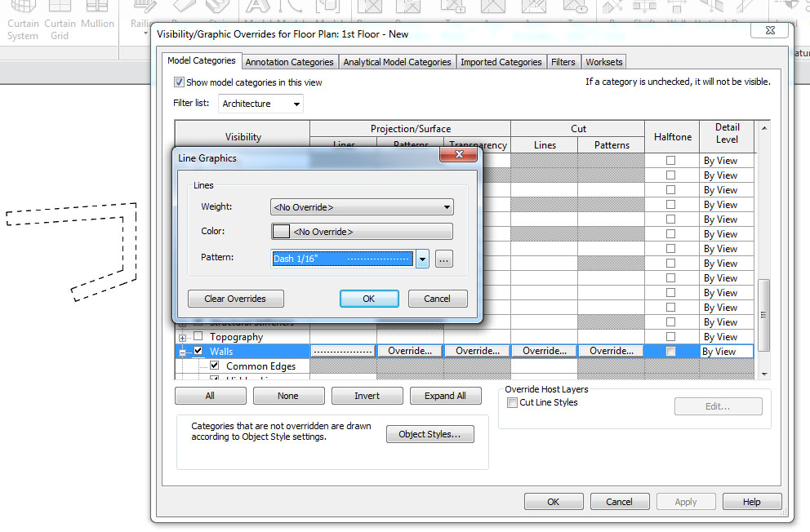Toggle Show model categories in this view

click(x=179, y=82)
